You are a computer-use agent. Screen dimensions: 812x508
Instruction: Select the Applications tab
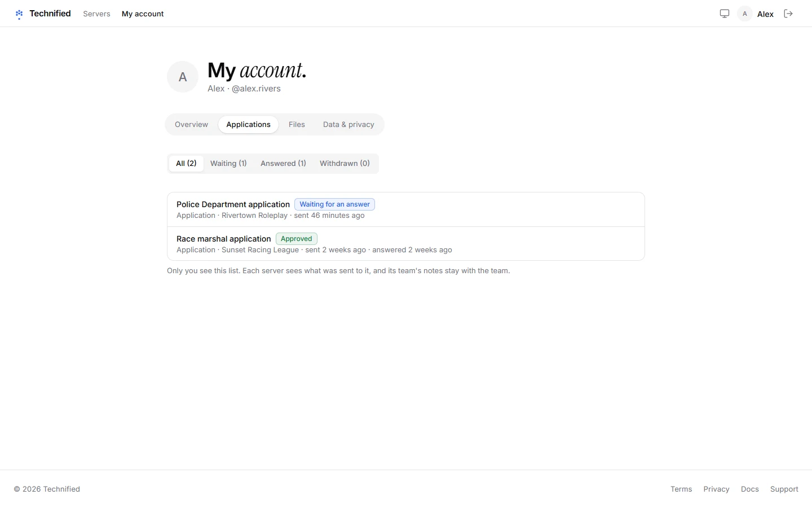248,124
